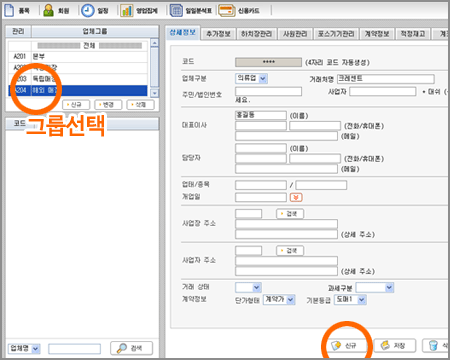Switch to the 적정재고 tab

coord(413,34)
